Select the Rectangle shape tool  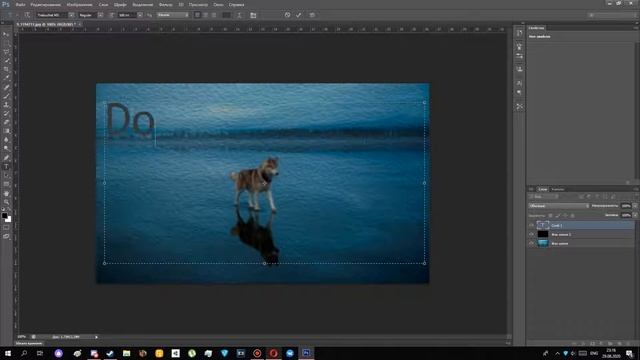6,184
